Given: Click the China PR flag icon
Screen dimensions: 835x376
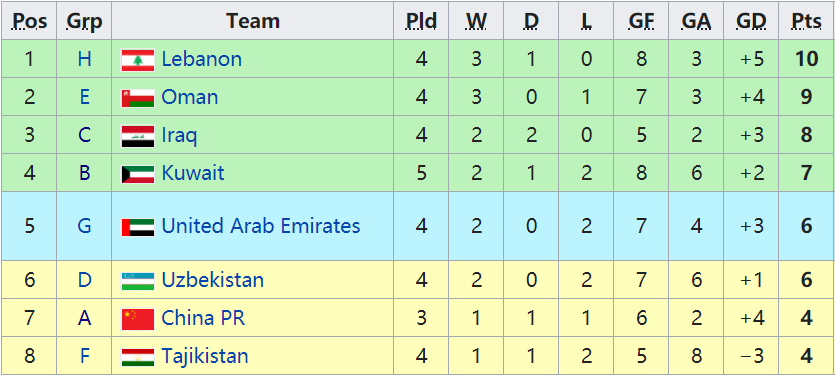Looking at the screenshot, I should click(x=138, y=319).
